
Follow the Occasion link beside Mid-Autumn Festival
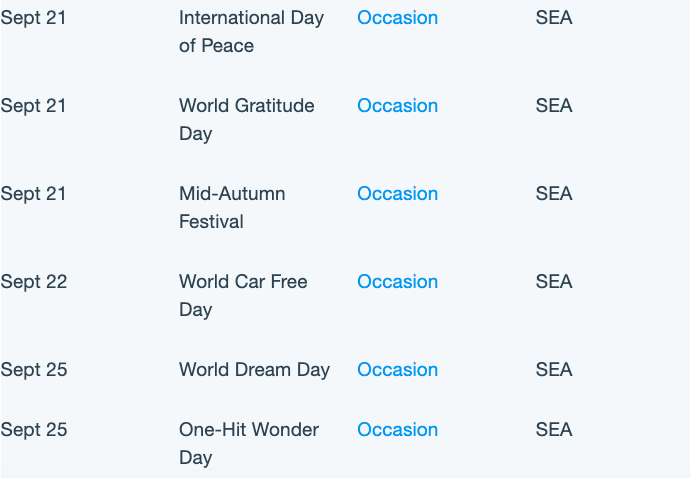[397, 194]
